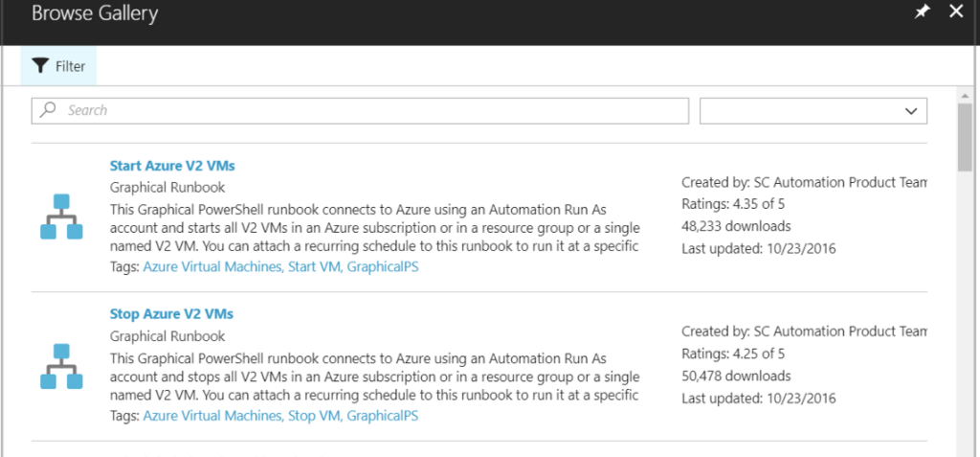This screenshot has width=980, height=457.
Task: Click the Start Azure V2 VMs runbook icon
Action: coord(61,217)
